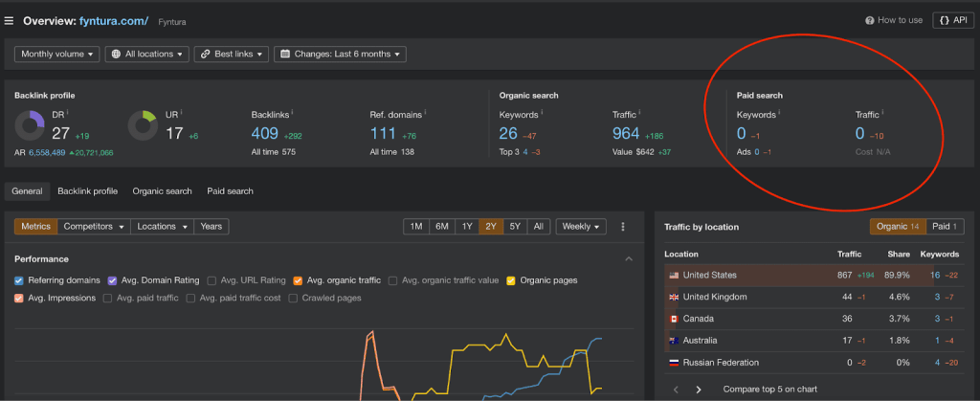Switch to the Backlink profile tab

(x=87, y=191)
